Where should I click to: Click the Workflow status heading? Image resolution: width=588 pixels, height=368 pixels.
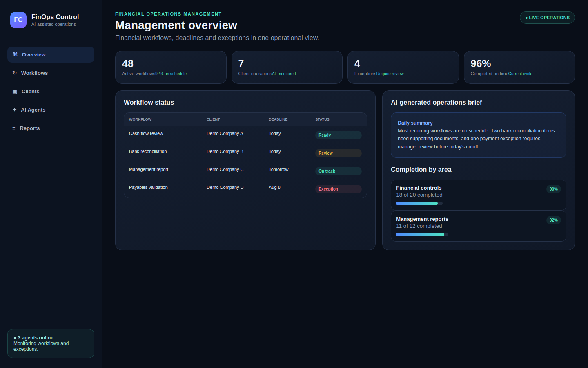pyautogui.click(x=149, y=102)
